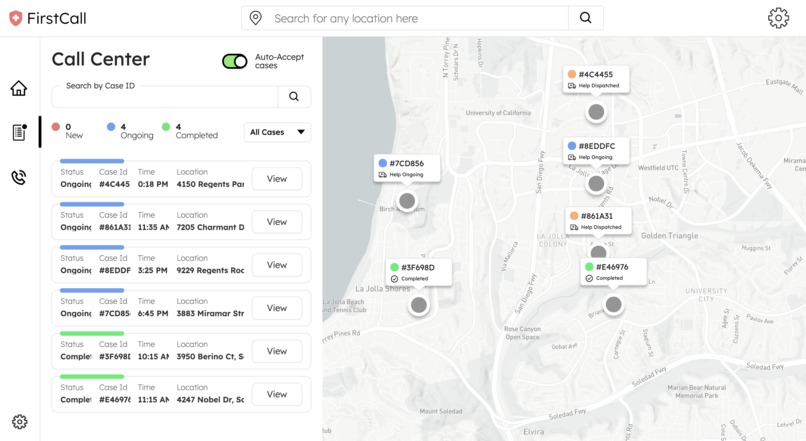View case #3F698 at 3950 Berino Ct

coord(277,351)
